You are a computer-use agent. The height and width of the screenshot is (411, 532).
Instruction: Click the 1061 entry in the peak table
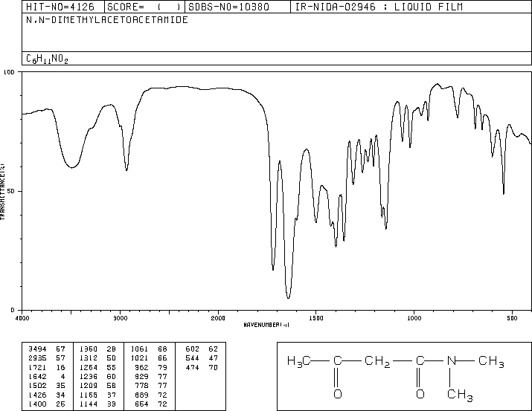[139, 349]
